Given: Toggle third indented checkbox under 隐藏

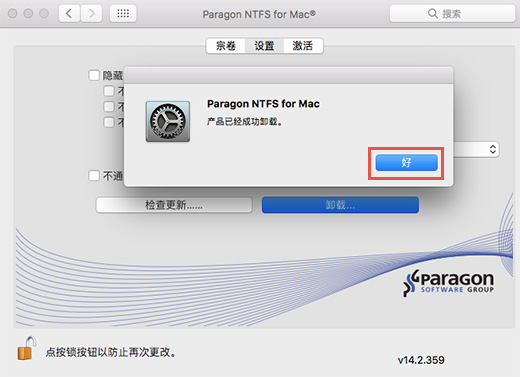Looking at the screenshot, I should [109, 122].
